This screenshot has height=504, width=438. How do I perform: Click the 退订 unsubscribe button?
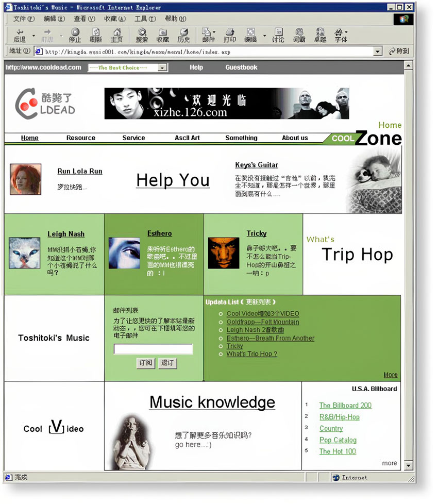tap(167, 363)
